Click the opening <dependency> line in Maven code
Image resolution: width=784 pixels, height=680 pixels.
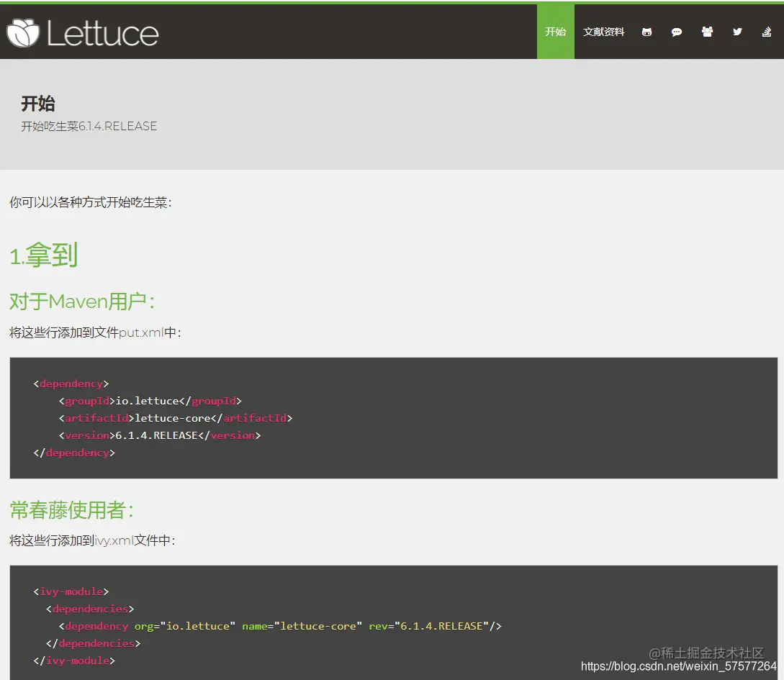point(71,384)
